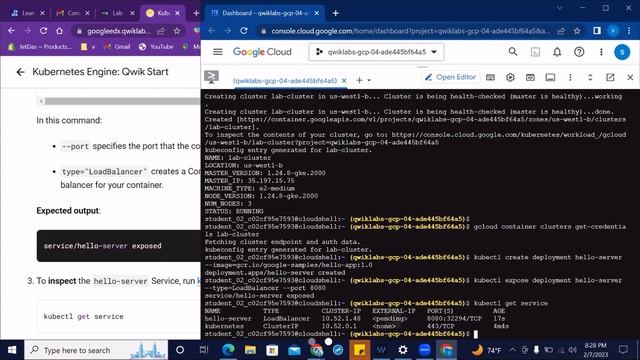The image size is (640, 360).
Task: Reload the Google Cloud console page
Action: [244, 31]
